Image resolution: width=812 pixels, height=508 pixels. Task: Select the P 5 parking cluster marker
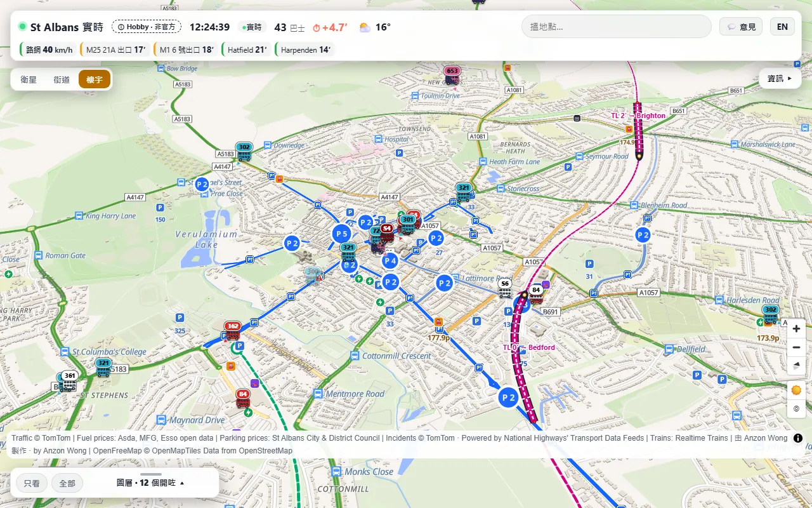tap(341, 234)
